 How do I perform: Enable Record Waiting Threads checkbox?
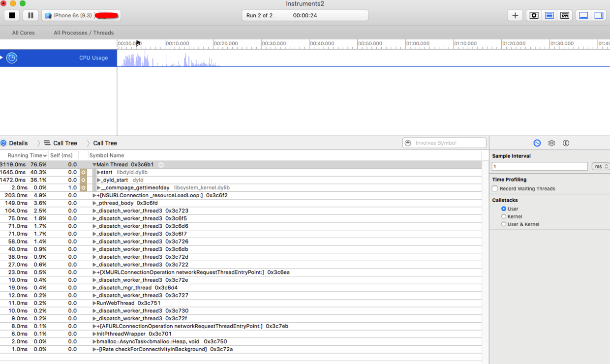tap(495, 189)
